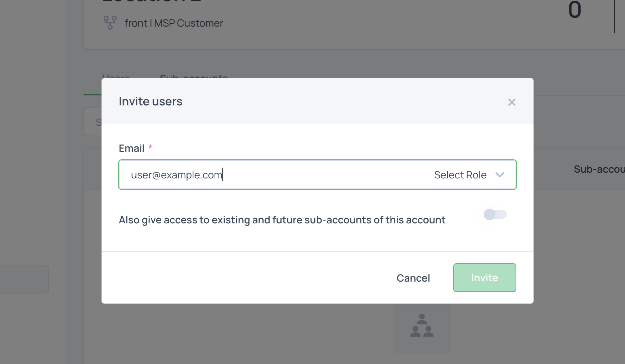Click the red required asterisk by Email
Image resolution: width=625 pixels, height=364 pixels.
(150, 147)
